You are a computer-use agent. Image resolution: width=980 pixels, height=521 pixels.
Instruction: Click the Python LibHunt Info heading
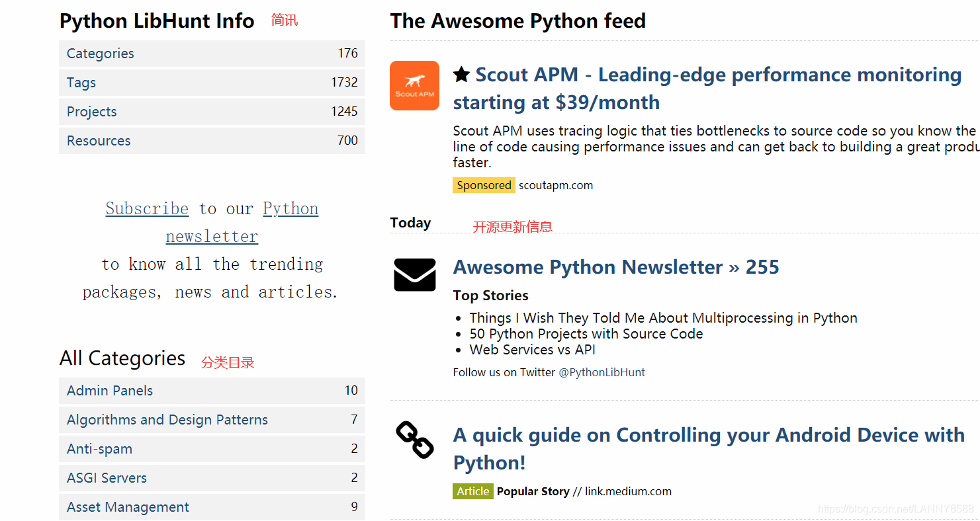point(157,21)
